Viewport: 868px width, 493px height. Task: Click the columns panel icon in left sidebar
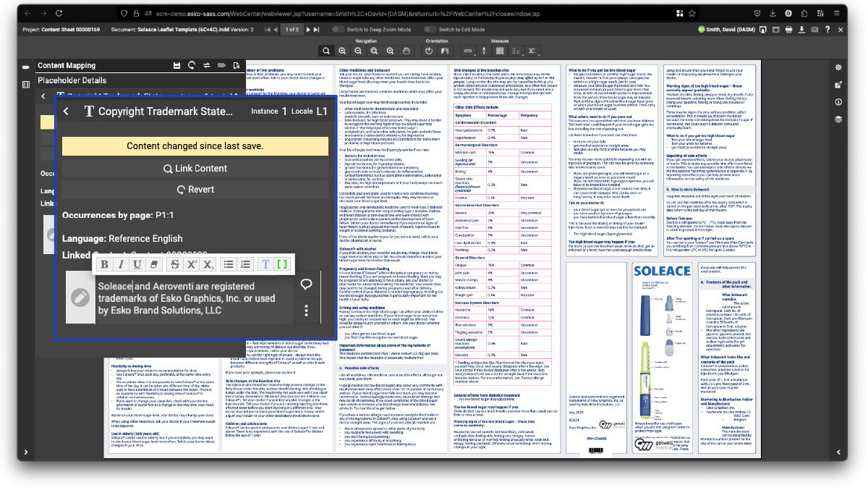click(26, 84)
